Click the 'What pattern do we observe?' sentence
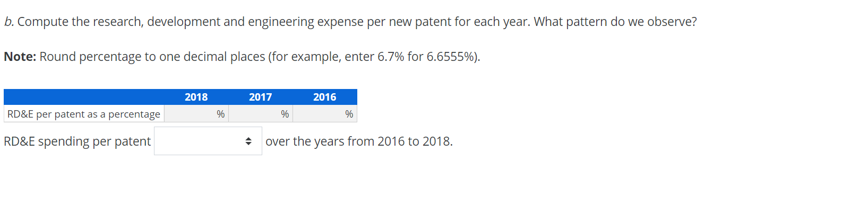Image resolution: width=868 pixels, height=205 pixels. coord(615,22)
